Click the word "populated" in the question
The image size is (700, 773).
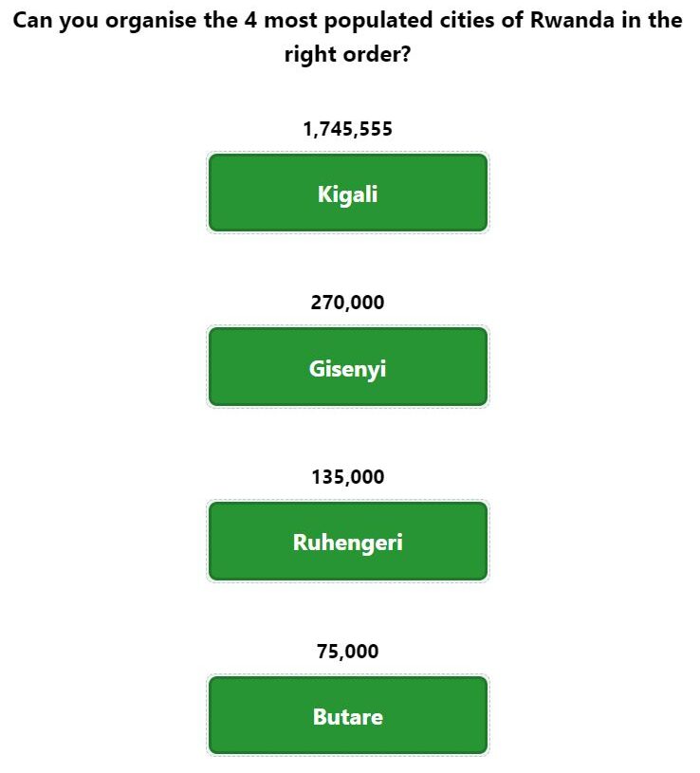379,21
